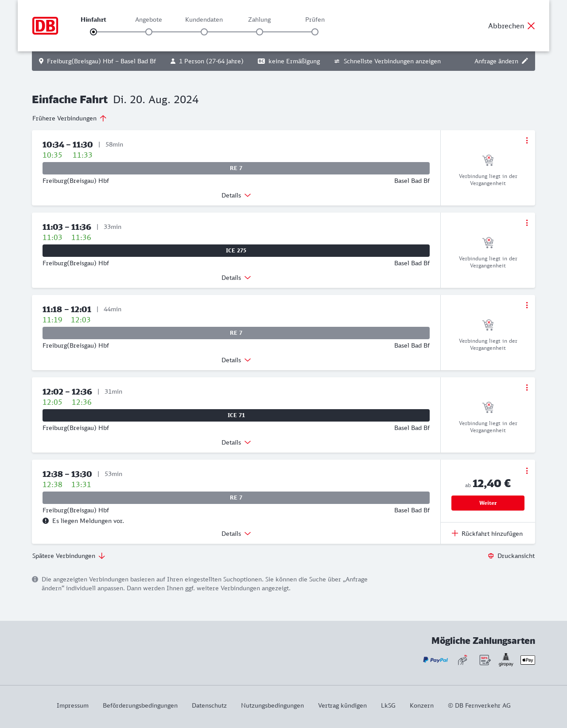The height and width of the screenshot is (728, 567).
Task: Click the Apple Pay payment icon
Action: click(x=528, y=660)
